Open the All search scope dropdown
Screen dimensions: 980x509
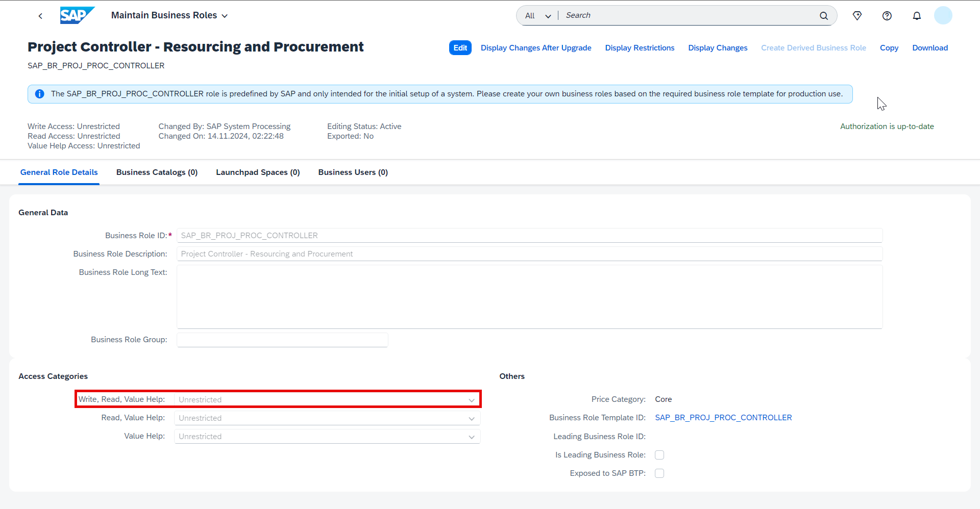click(538, 16)
